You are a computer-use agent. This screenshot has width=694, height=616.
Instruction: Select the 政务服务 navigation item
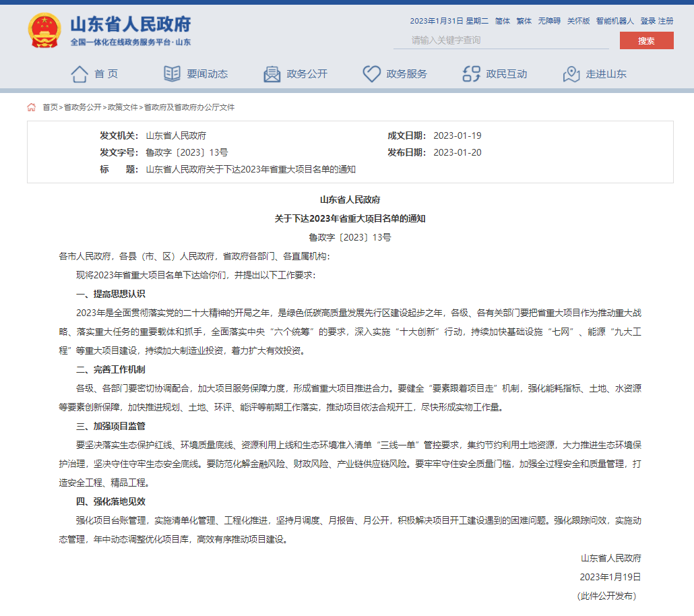click(x=407, y=74)
